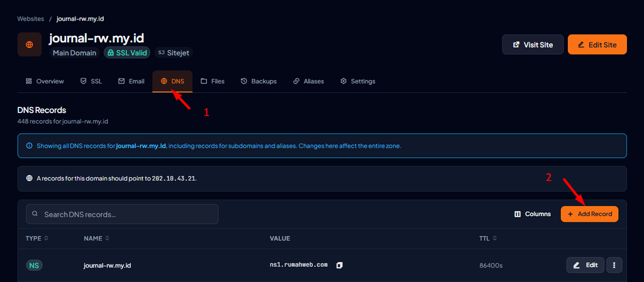Click the 86400s TTL value
The image size is (644, 282).
(491, 265)
